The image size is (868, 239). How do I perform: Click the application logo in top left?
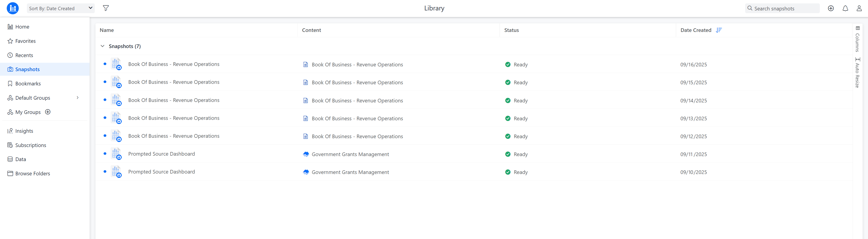(13, 8)
